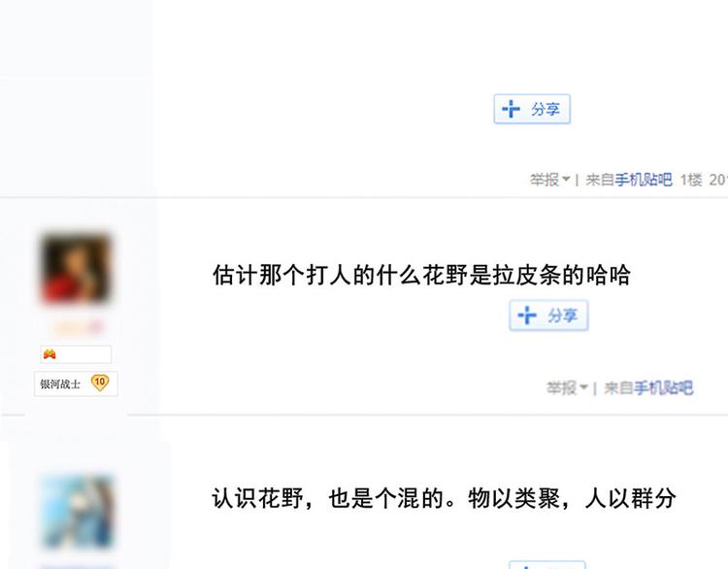The height and width of the screenshot is (569, 728).
Task: Open 举报 dropdown on first floor post
Action: (x=549, y=180)
